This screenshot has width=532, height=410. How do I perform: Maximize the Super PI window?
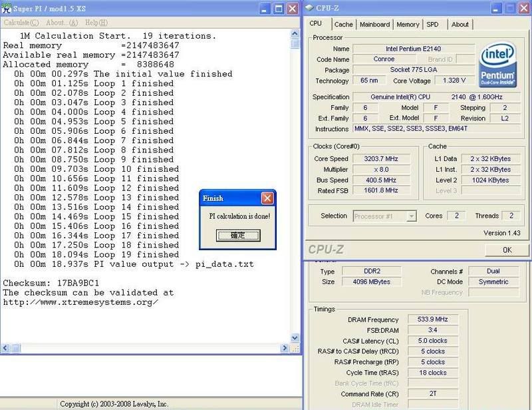coord(279,9)
